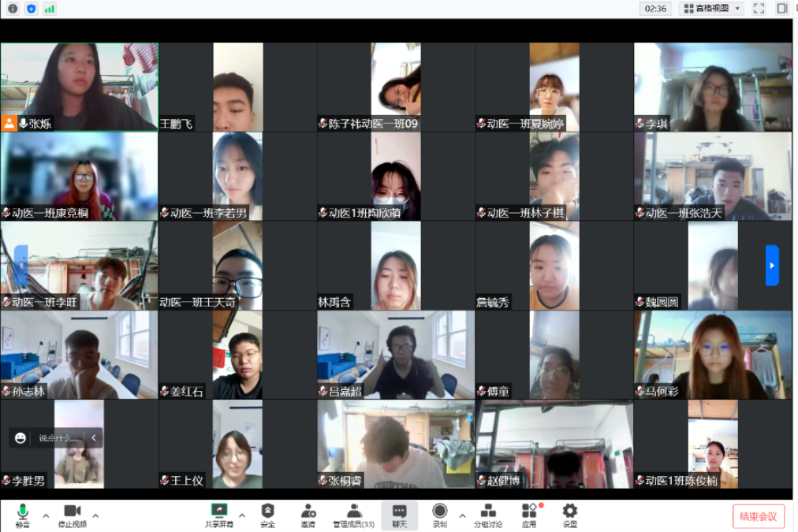798x532 pixels.
Task: Click the 结束会议 end meeting button
Action: tap(758, 516)
